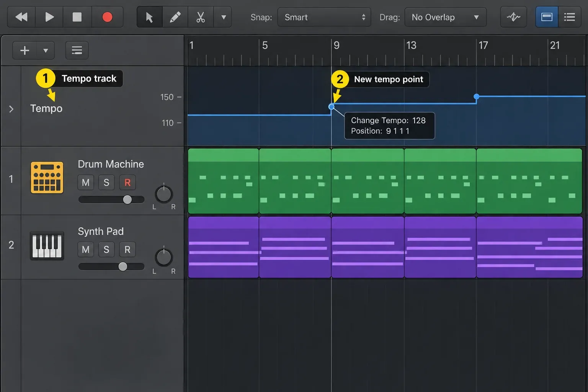Select the Pointer tool
588x392 pixels.
click(149, 17)
